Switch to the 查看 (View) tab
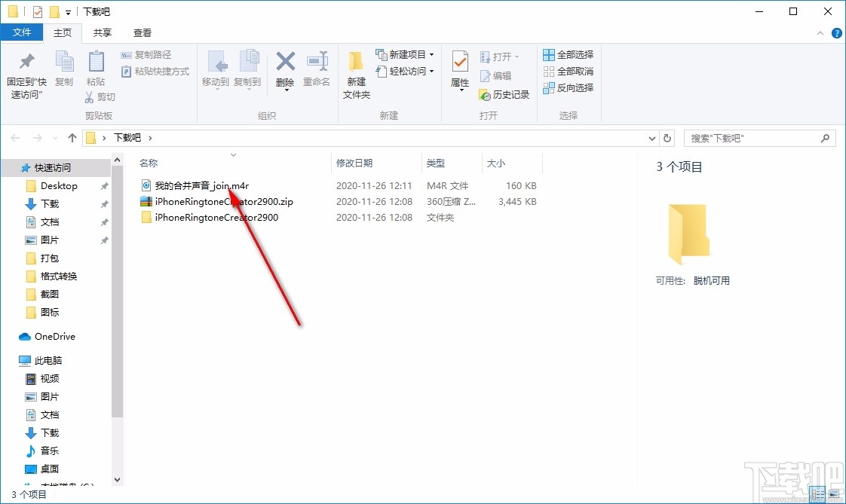The height and width of the screenshot is (504, 846). point(142,33)
